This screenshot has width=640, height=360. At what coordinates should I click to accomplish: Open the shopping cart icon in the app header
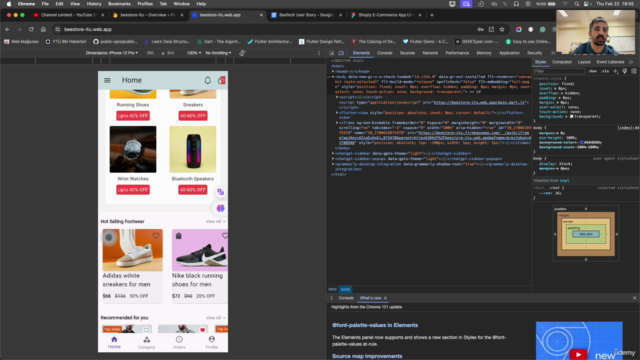tap(221, 80)
